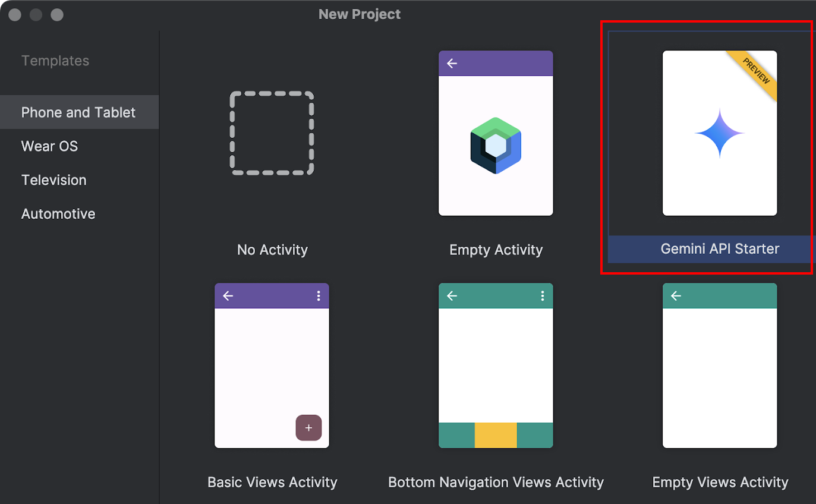Click the back arrow on Empty Views Activity preview
Image resolution: width=816 pixels, height=504 pixels.
(x=676, y=295)
